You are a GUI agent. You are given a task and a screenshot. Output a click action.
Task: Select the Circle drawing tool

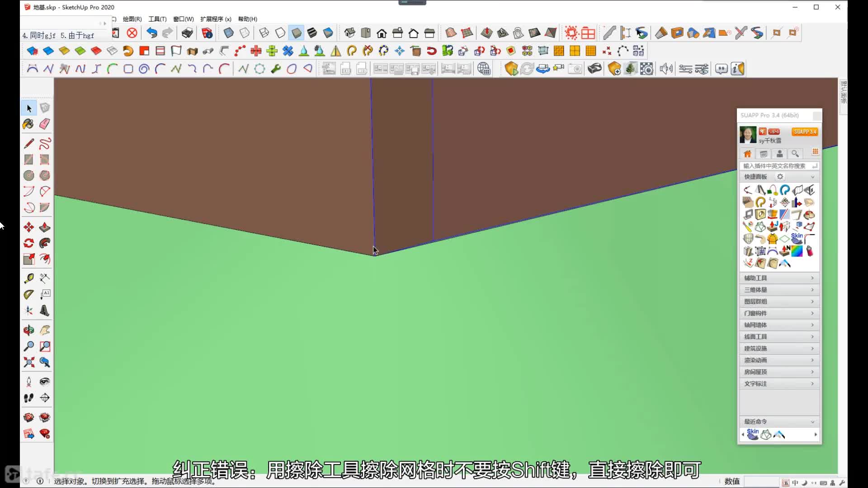point(29,175)
